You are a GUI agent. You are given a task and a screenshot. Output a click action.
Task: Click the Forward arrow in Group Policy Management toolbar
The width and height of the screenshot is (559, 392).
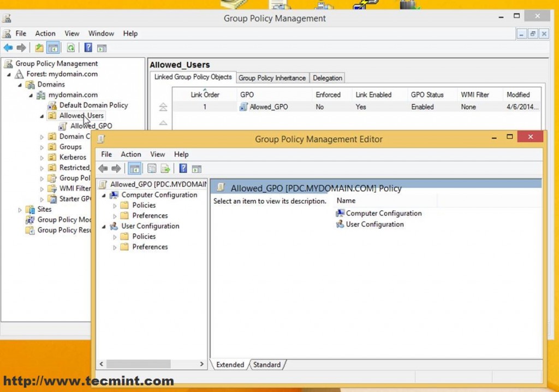click(x=21, y=47)
